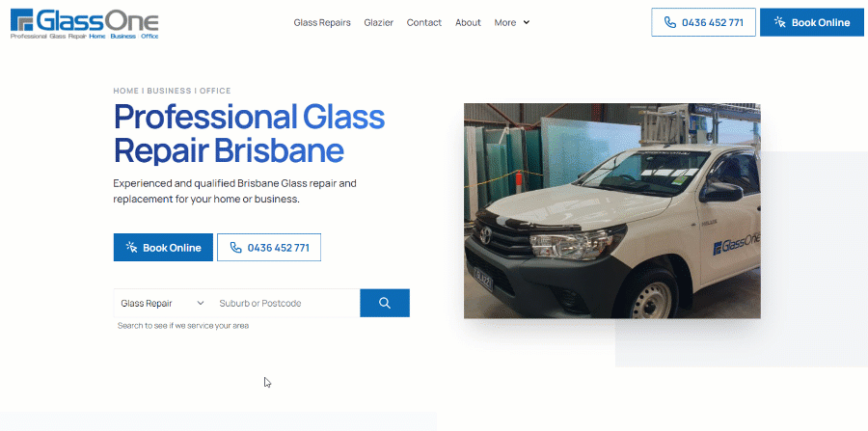This screenshot has width=868, height=431.
Task: Click the header Book Online button
Action: pos(811,22)
